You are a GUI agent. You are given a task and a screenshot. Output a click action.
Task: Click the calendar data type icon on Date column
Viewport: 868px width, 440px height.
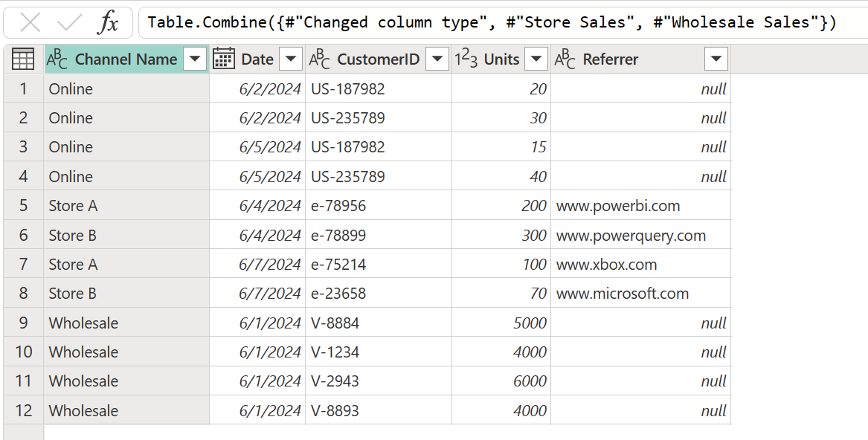(x=224, y=59)
